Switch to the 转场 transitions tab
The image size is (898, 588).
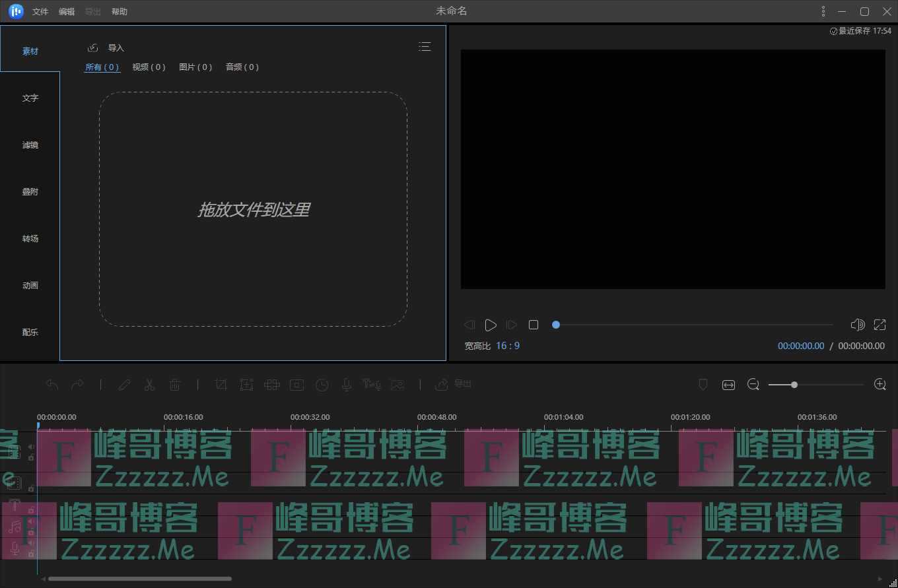pyautogui.click(x=30, y=238)
